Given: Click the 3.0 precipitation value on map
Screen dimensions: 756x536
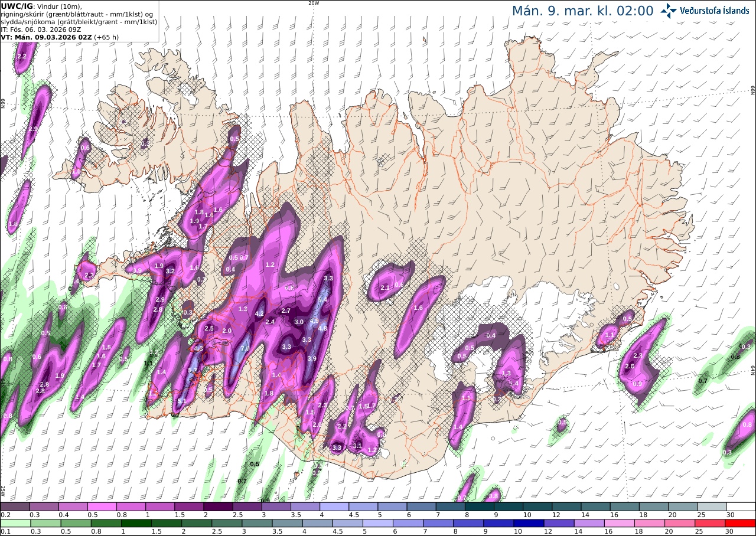Looking at the screenshot, I should (x=298, y=322).
